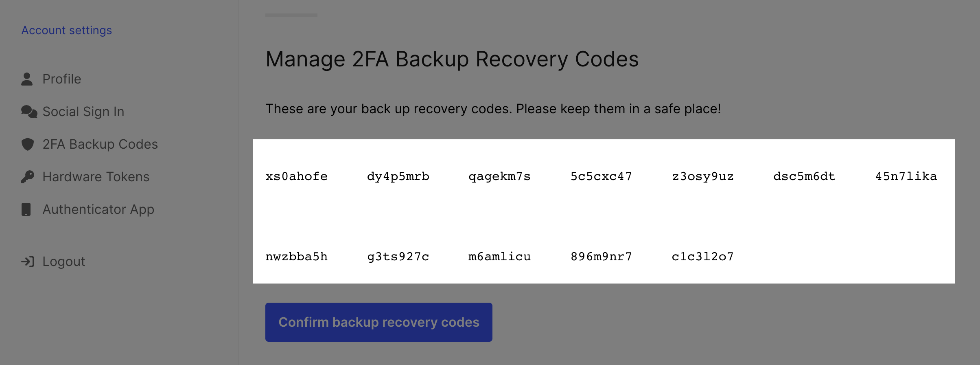Click the Social Sign In chat bubbles icon
The width and height of the screenshot is (980, 365).
coord(29,112)
